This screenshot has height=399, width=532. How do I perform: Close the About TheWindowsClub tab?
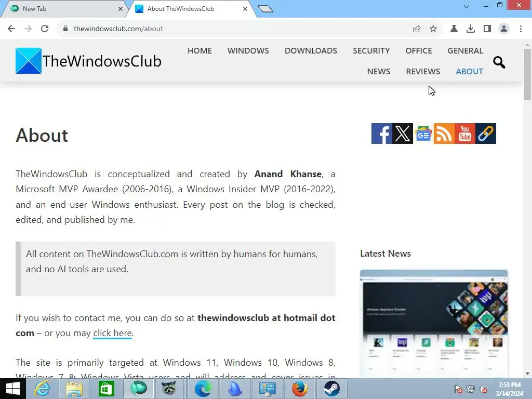245,9
